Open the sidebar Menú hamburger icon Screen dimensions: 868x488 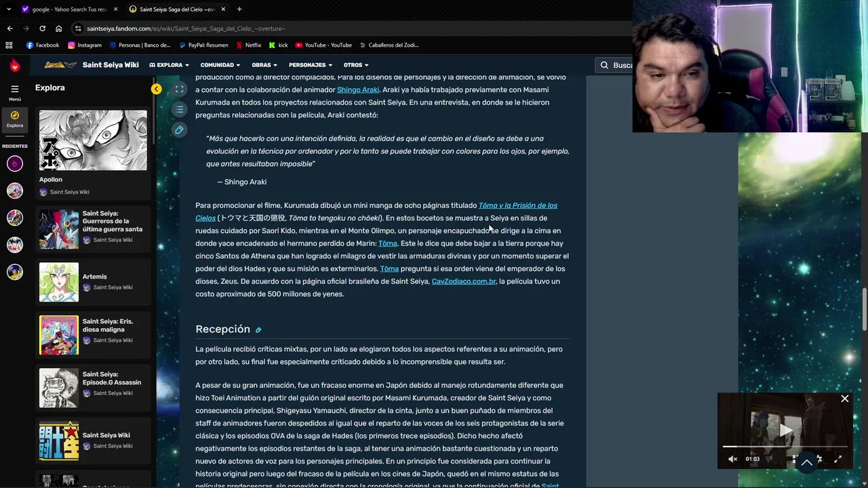(x=14, y=89)
